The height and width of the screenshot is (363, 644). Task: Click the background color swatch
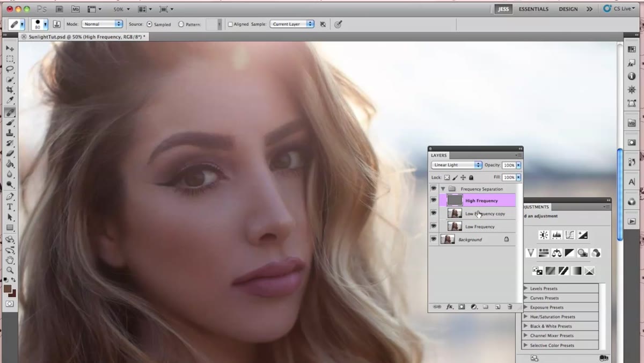coord(12,293)
